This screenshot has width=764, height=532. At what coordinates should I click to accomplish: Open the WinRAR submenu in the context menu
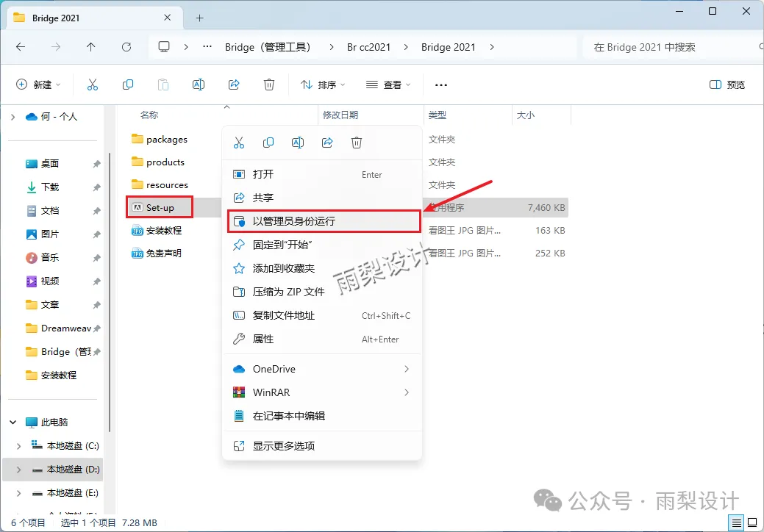click(321, 392)
